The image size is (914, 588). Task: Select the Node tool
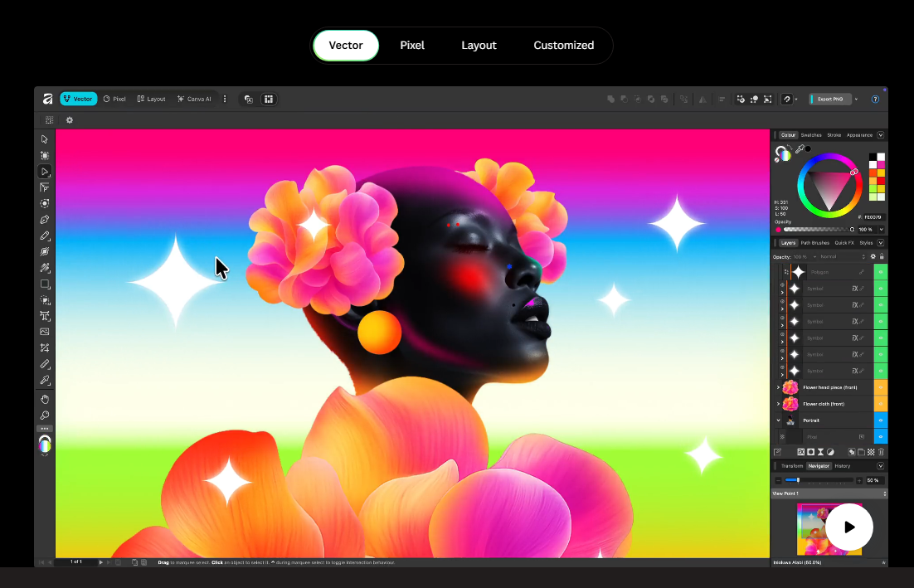pyautogui.click(x=44, y=172)
